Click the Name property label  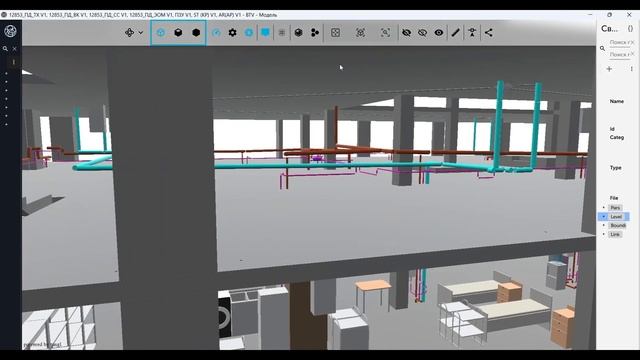(x=617, y=101)
